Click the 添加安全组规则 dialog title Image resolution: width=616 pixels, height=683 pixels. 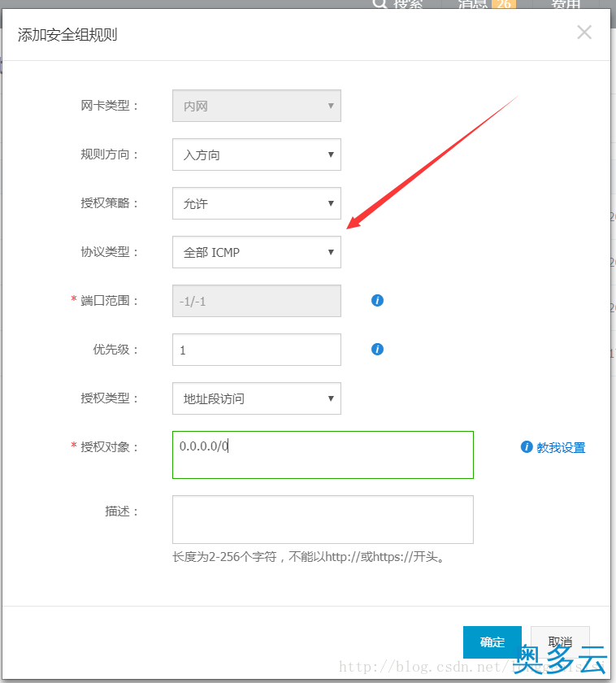coord(67,35)
